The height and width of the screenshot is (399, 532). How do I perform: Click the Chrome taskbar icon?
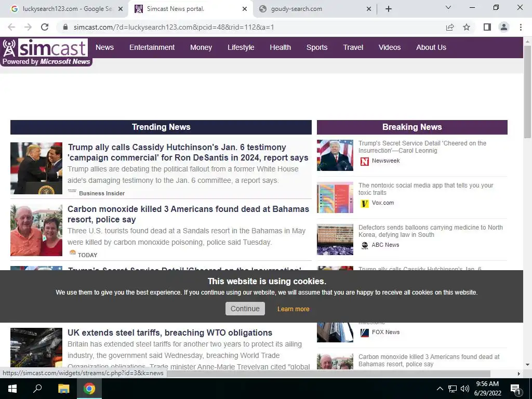[89, 389]
